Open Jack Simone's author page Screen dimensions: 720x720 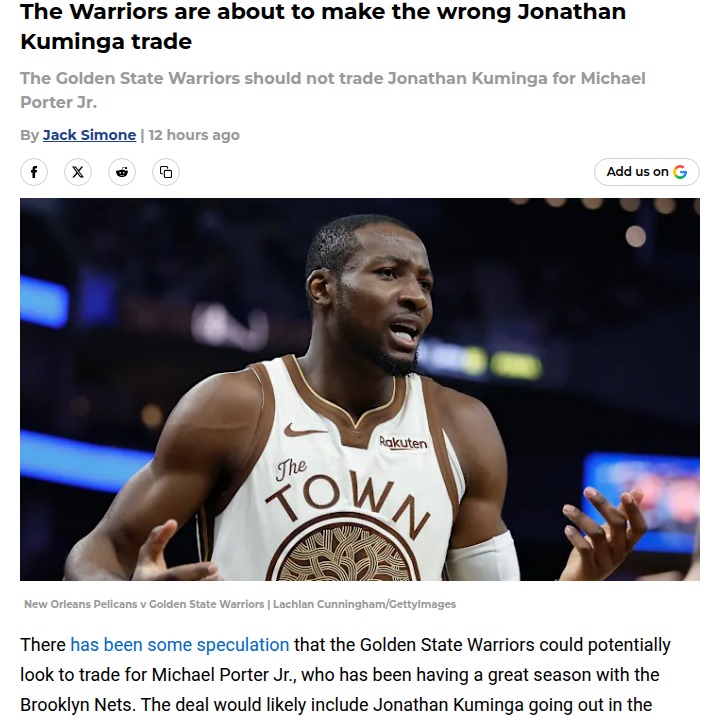(x=90, y=135)
